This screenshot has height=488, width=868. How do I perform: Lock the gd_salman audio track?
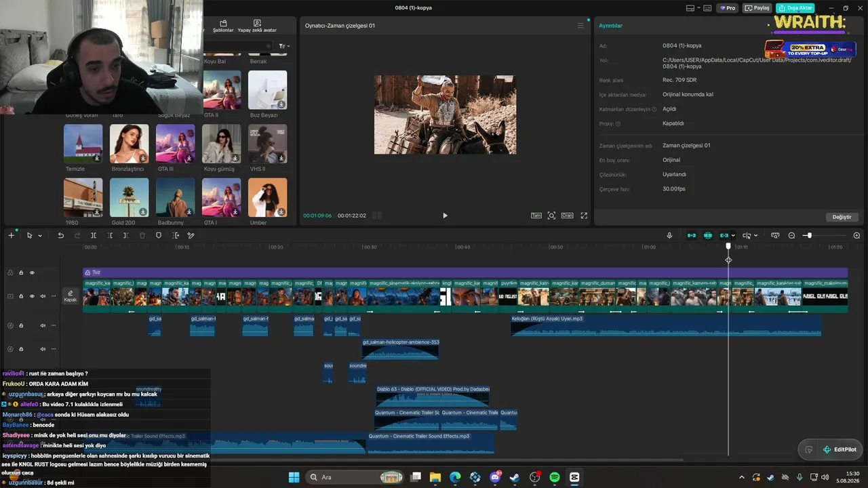(21, 325)
